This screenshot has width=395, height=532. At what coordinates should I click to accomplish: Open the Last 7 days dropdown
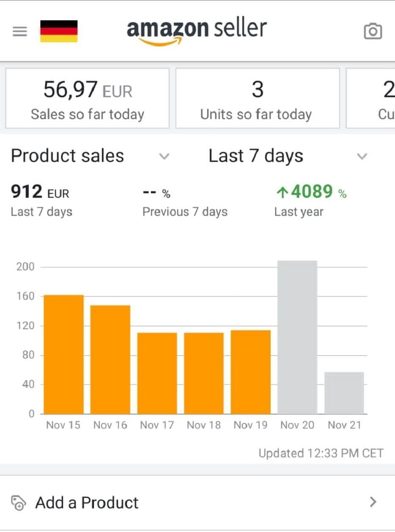coord(362,156)
